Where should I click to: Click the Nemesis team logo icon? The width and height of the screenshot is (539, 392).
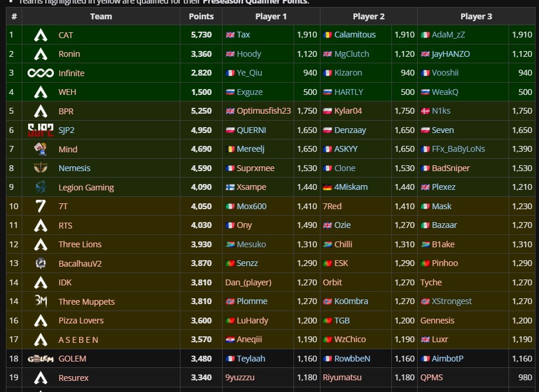click(x=40, y=168)
